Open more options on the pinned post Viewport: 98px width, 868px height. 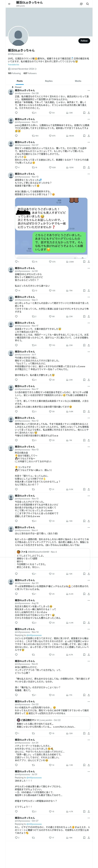pyautogui.click(x=89, y=90)
